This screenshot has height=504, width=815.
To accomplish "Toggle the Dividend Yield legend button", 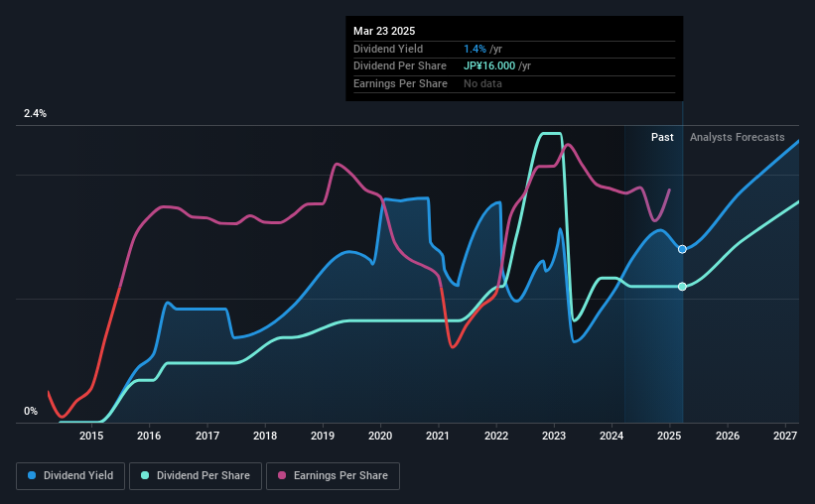I will (x=70, y=476).
